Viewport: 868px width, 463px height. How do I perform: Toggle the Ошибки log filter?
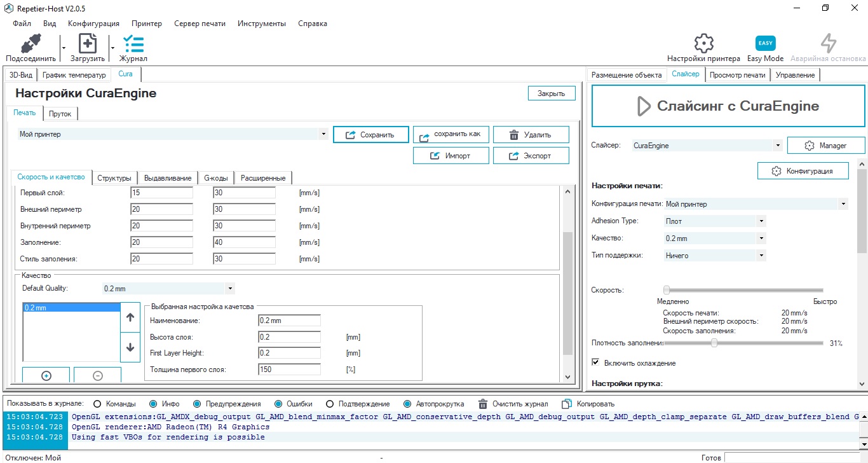pyautogui.click(x=278, y=404)
